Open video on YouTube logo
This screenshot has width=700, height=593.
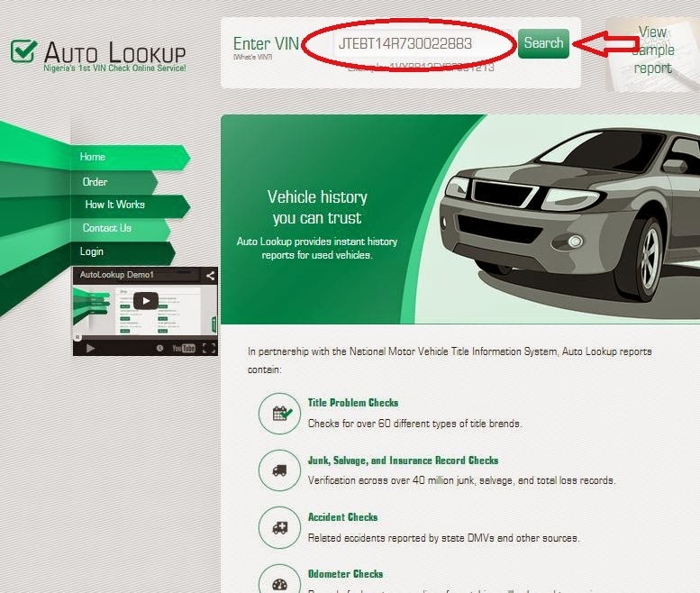[x=184, y=348]
